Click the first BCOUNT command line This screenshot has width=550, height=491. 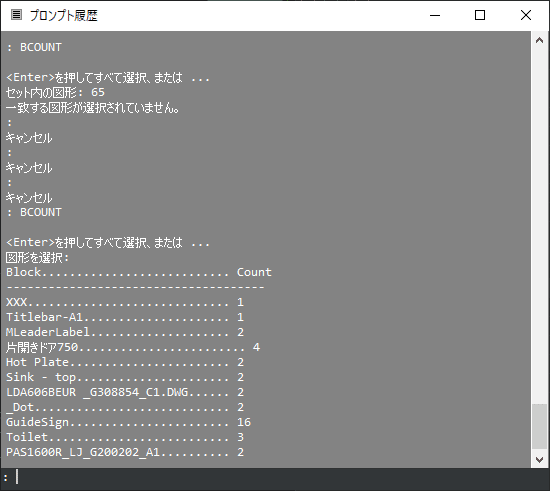(34, 47)
